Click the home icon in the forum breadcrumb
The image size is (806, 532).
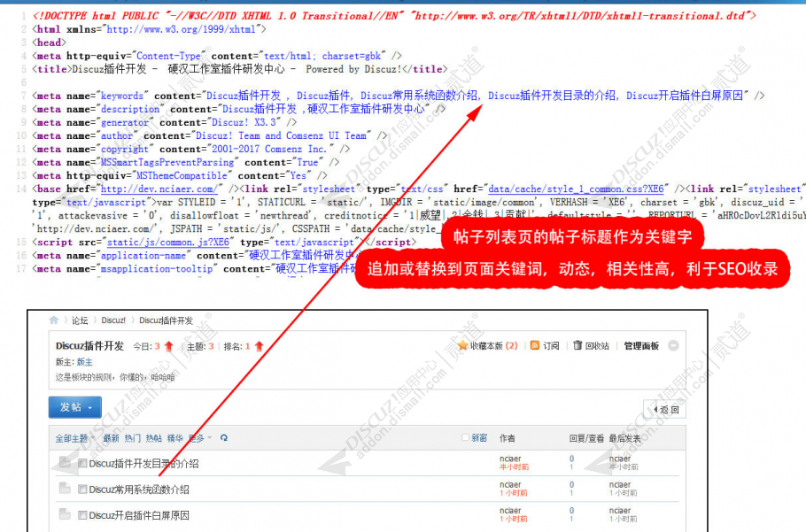(x=53, y=320)
